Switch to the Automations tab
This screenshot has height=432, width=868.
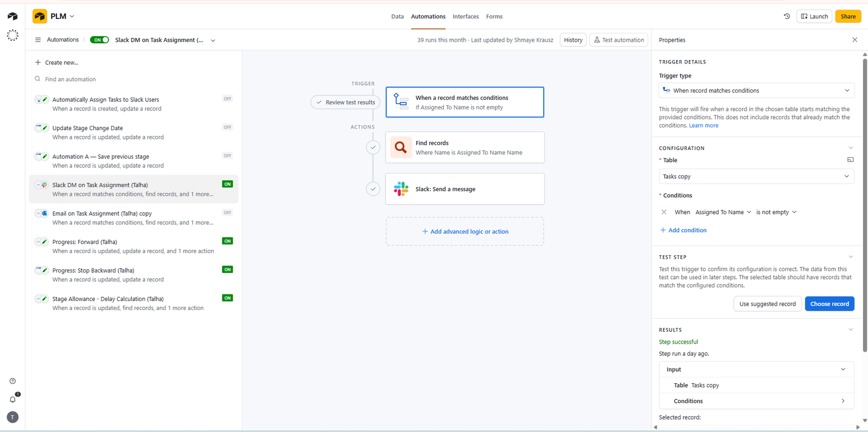(428, 16)
